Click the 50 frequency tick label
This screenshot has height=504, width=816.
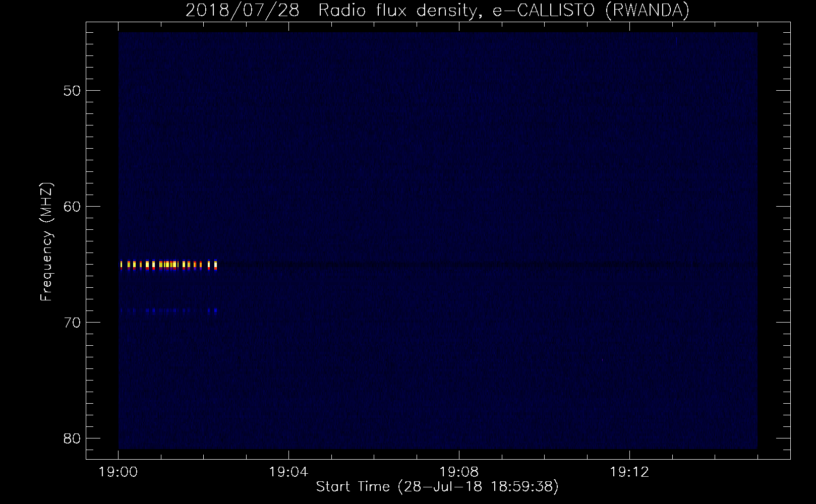tap(72, 91)
